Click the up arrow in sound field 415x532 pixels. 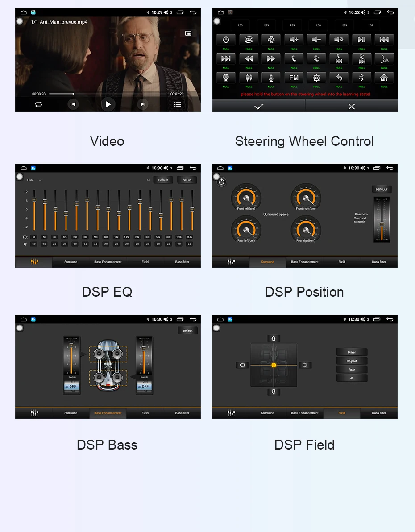[274, 338]
